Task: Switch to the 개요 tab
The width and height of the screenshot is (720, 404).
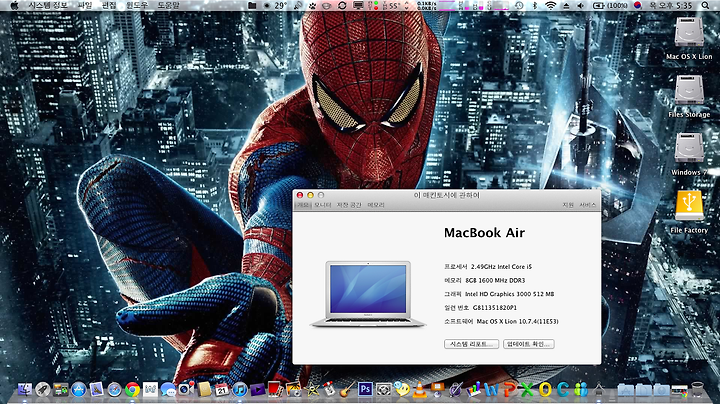Action: click(x=303, y=205)
